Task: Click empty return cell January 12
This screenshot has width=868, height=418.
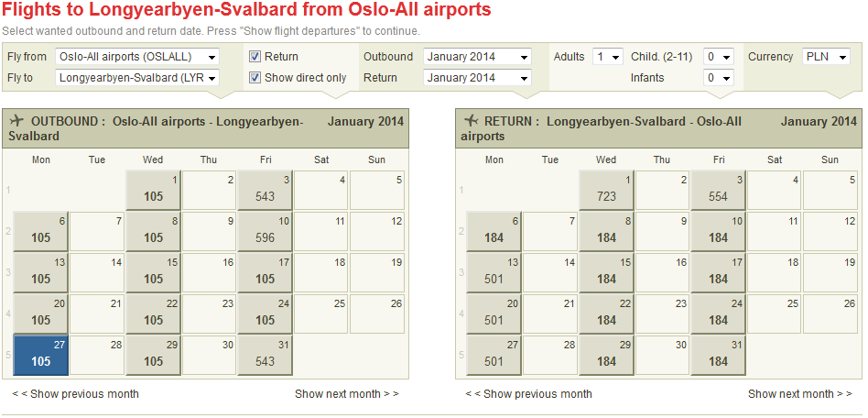Action: pyautogui.click(x=830, y=231)
